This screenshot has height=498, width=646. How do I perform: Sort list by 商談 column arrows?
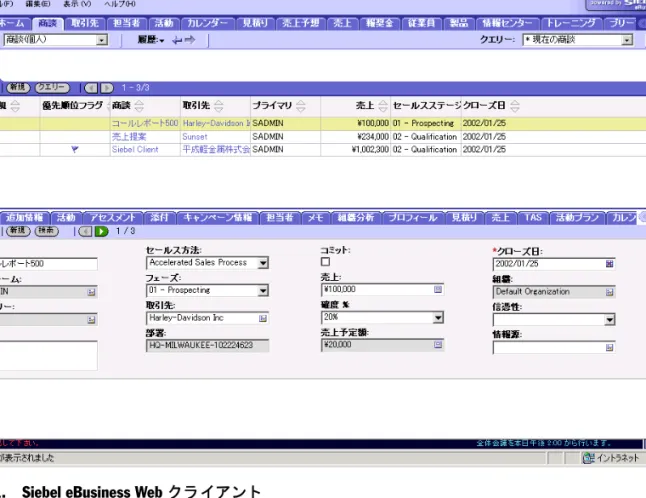coord(139,106)
